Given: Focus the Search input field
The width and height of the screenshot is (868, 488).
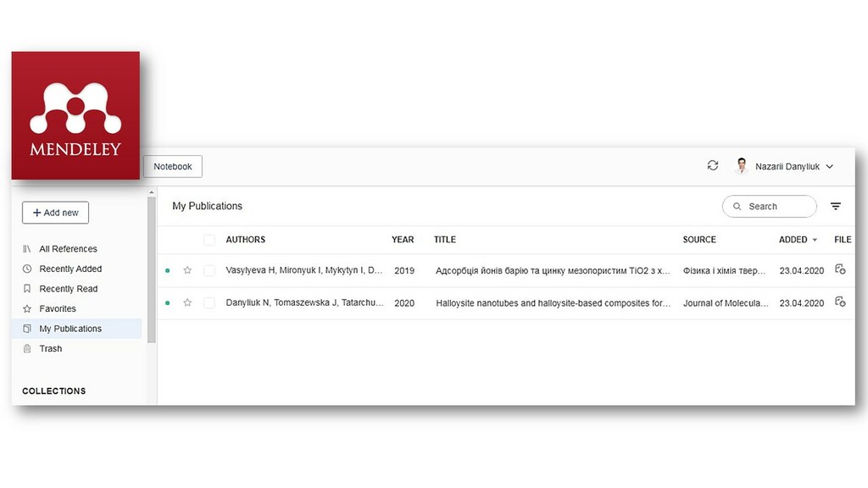Looking at the screenshot, I should coord(770,207).
